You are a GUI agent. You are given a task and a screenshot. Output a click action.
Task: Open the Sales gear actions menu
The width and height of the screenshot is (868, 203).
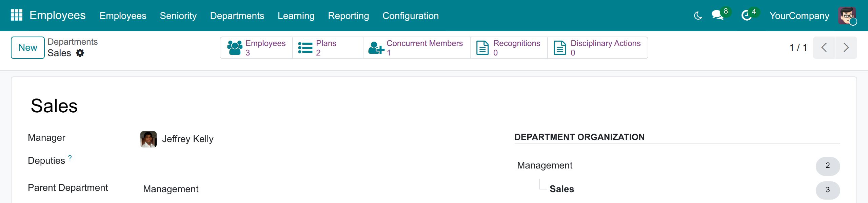pos(80,53)
